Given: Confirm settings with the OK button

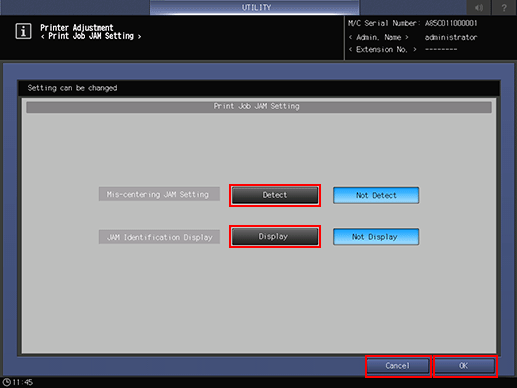Looking at the screenshot, I should [x=464, y=366].
